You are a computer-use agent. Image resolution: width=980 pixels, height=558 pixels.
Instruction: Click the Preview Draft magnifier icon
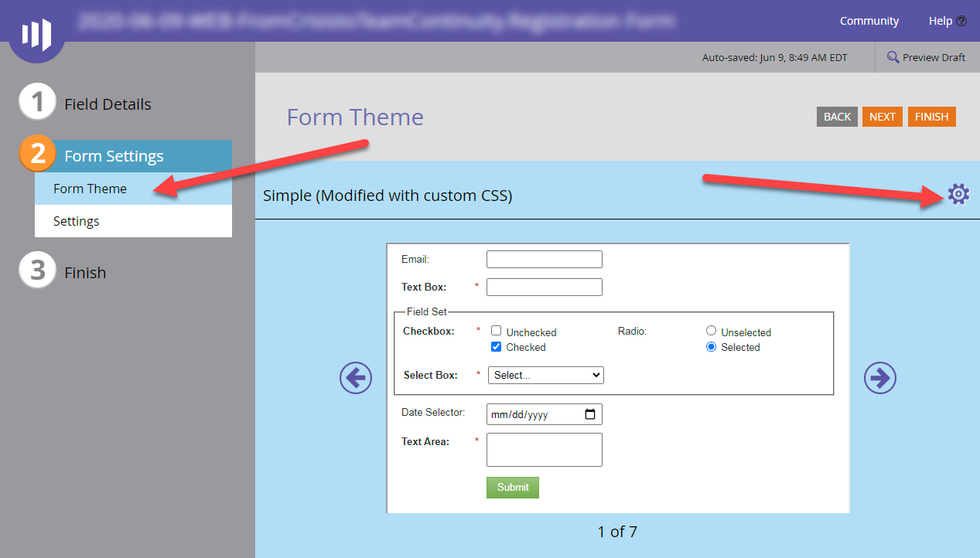pyautogui.click(x=893, y=57)
